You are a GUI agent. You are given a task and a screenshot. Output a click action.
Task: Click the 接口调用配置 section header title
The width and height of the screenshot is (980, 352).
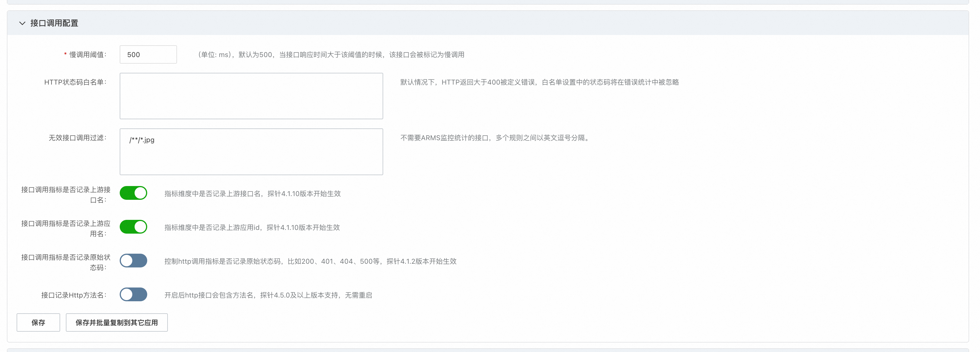pyautogui.click(x=54, y=23)
